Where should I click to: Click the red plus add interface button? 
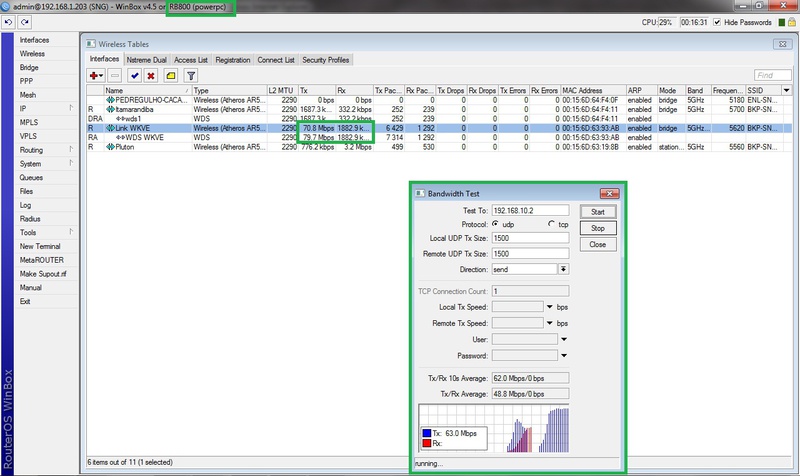(96, 75)
